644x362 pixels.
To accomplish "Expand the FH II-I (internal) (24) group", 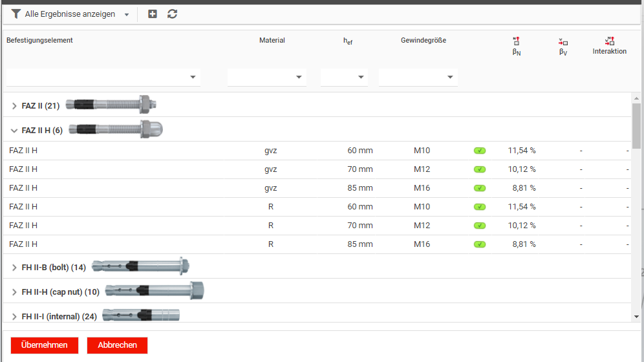I will (x=14, y=317).
